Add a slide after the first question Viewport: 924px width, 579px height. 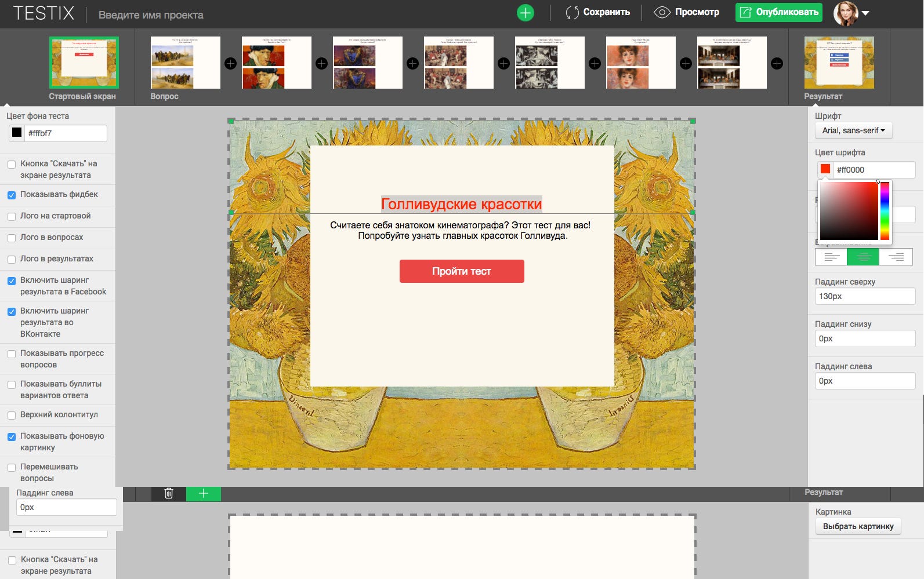click(x=231, y=63)
